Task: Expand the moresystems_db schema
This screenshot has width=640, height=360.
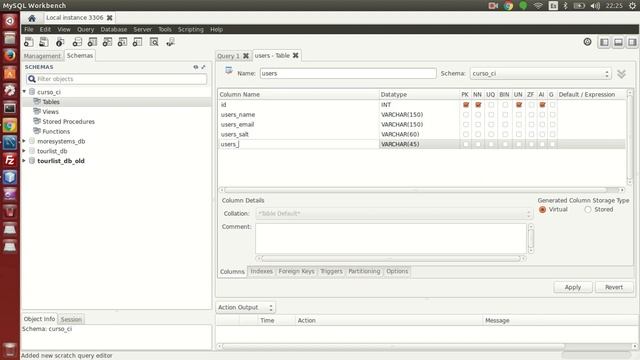Action: 24,141
